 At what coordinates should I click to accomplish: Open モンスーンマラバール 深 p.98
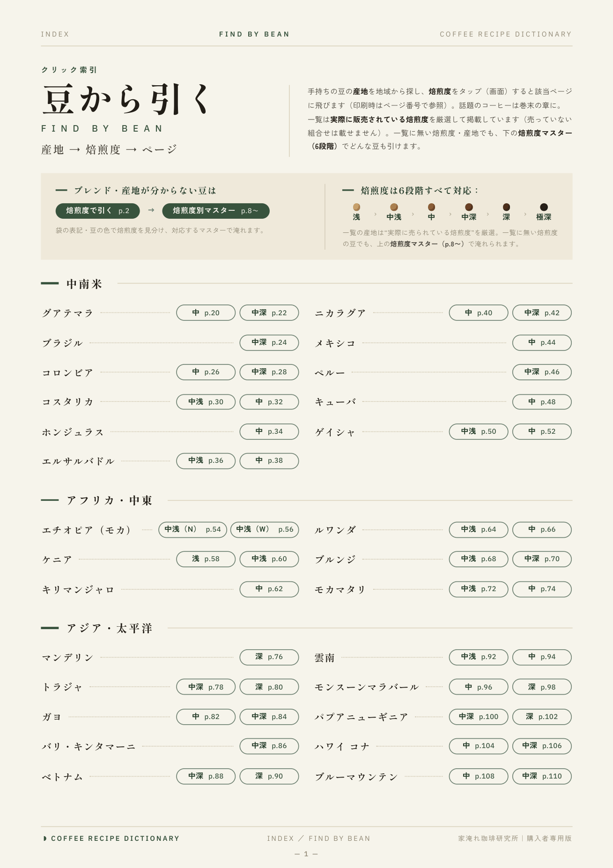click(542, 687)
